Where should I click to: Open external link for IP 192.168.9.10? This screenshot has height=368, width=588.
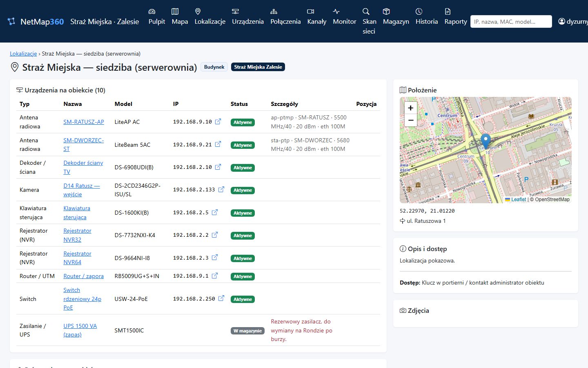coord(218,121)
